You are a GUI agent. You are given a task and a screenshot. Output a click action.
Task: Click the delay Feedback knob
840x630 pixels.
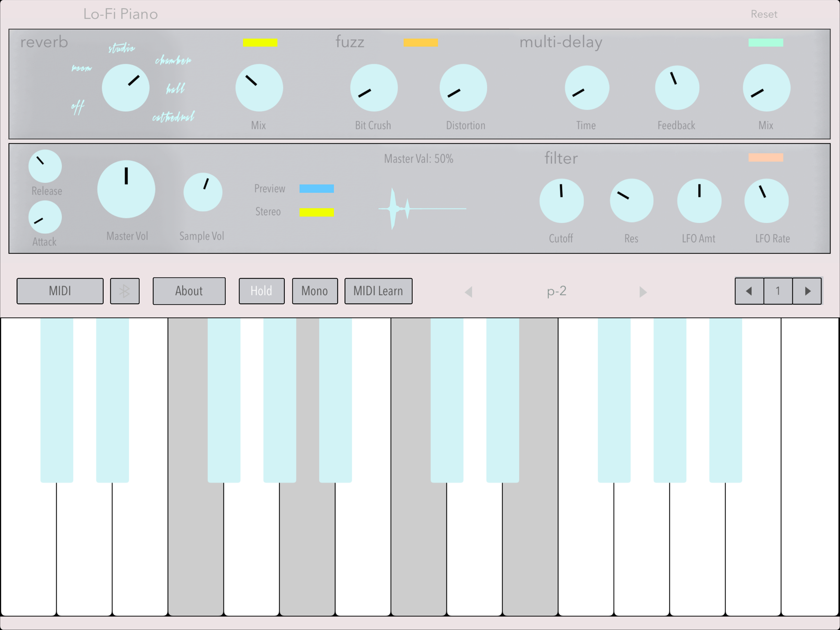(677, 88)
